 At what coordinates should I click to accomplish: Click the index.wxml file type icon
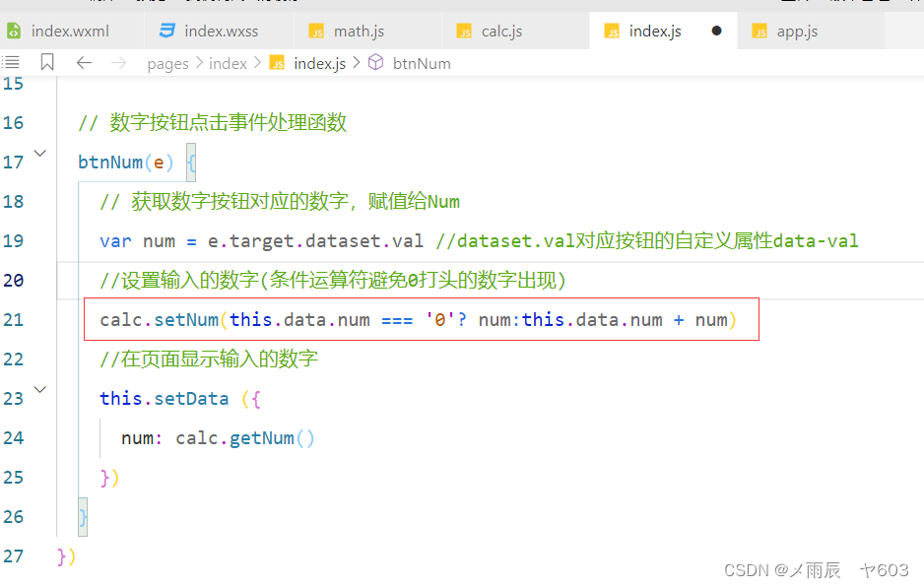pyautogui.click(x=14, y=31)
